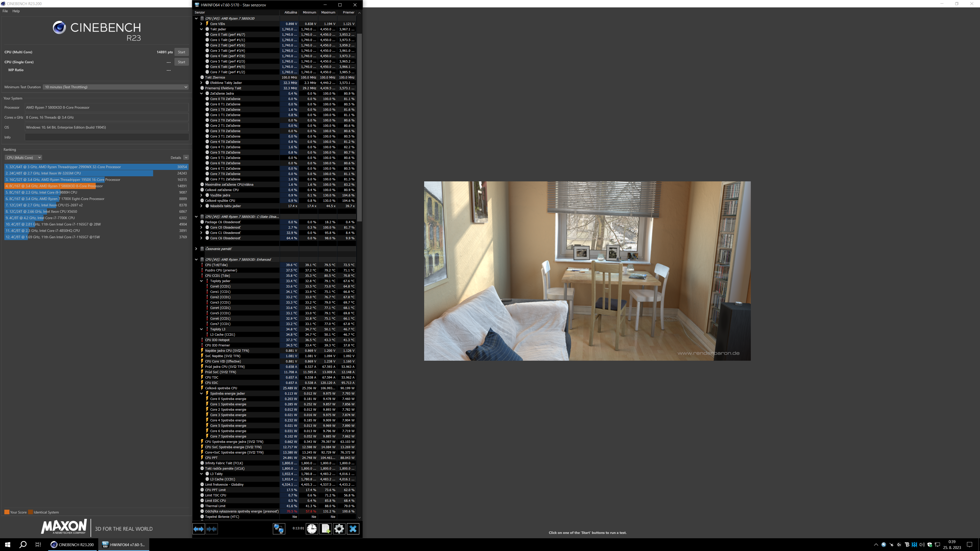980x551 pixels.
Task: Collapse the Teploty jadier tree node
Action: tap(201, 281)
